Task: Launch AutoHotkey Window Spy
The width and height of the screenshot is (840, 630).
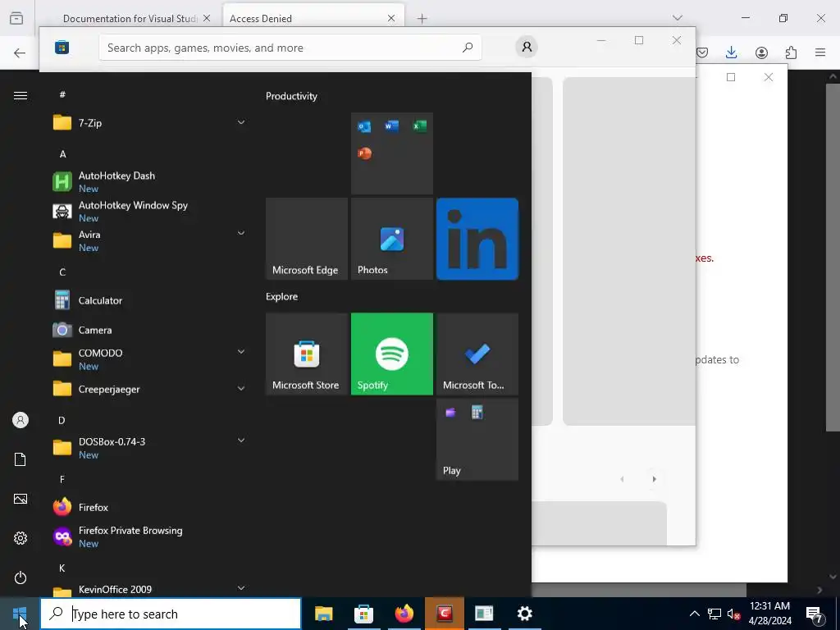Action: click(148, 211)
